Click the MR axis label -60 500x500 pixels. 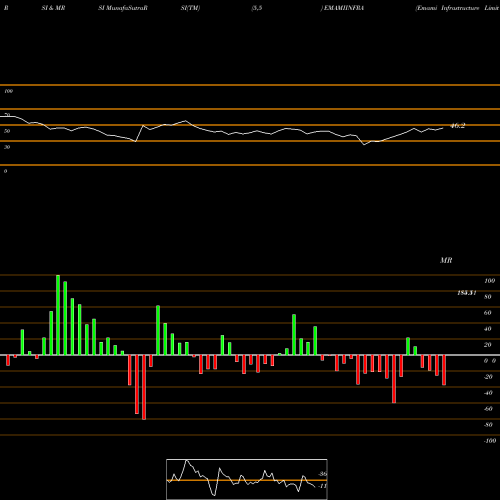488,409
